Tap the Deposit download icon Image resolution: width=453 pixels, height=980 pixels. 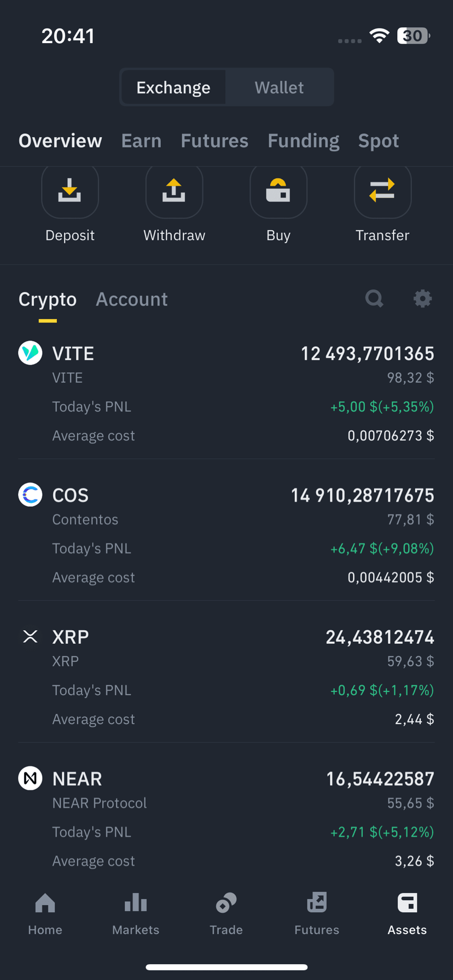tap(70, 191)
